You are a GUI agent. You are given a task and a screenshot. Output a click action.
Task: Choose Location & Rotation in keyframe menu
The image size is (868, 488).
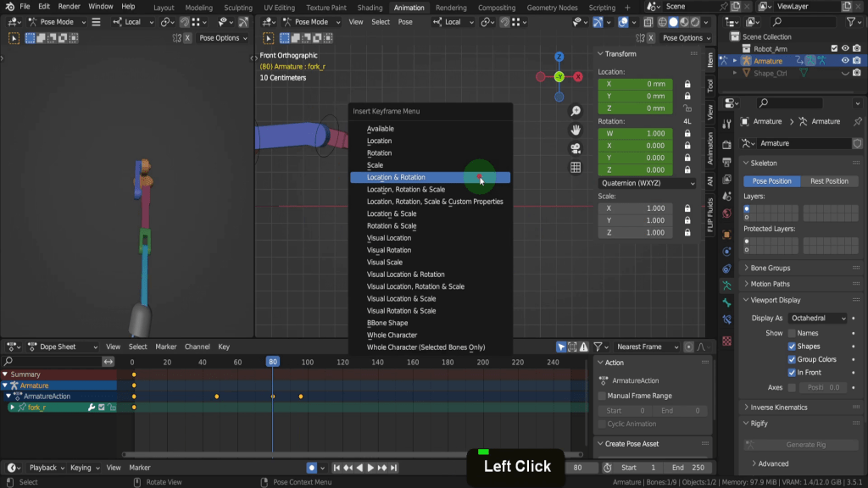click(396, 178)
